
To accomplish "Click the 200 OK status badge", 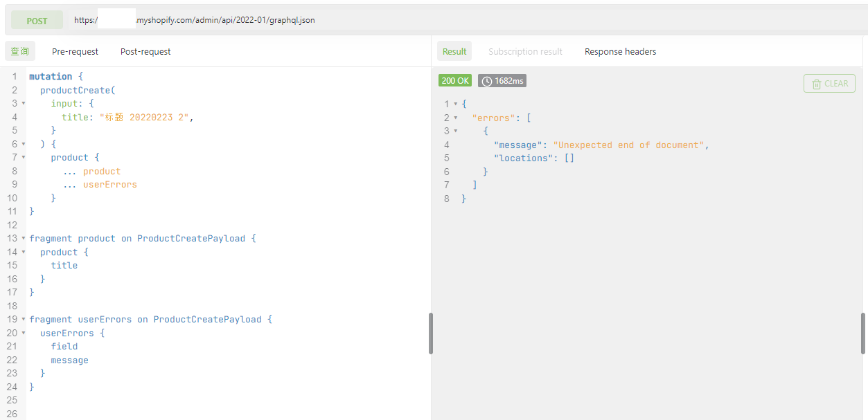I will click(455, 81).
